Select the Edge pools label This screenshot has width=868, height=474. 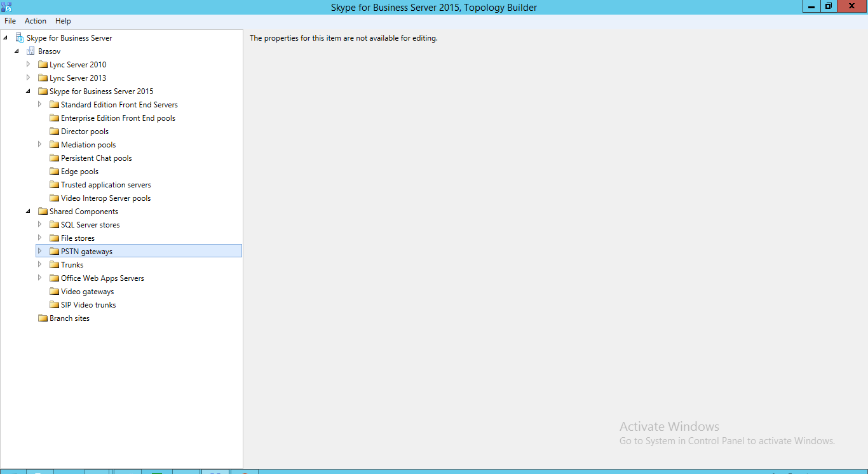point(80,172)
